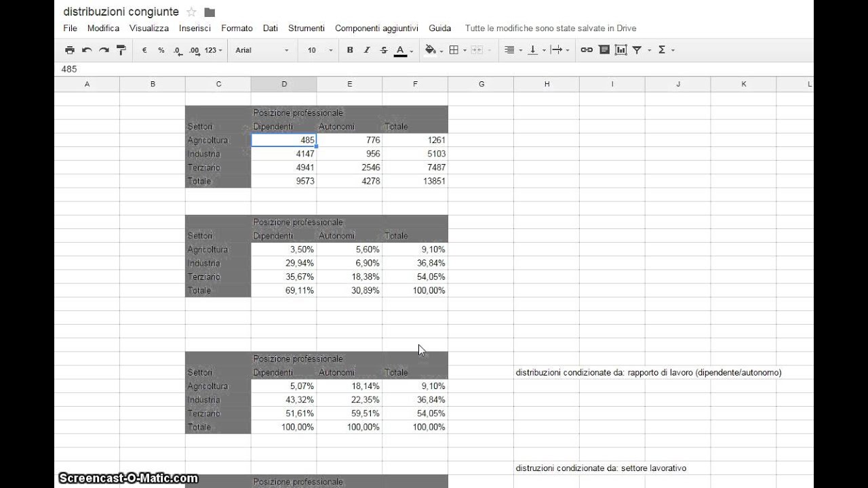Viewport: 868px width, 488px height.
Task: Select column K header
Action: 744,84
